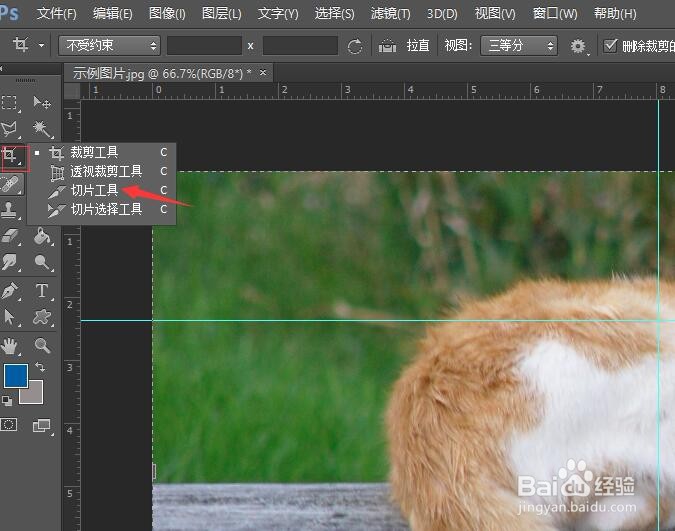Click the Ps application logo

click(9, 13)
